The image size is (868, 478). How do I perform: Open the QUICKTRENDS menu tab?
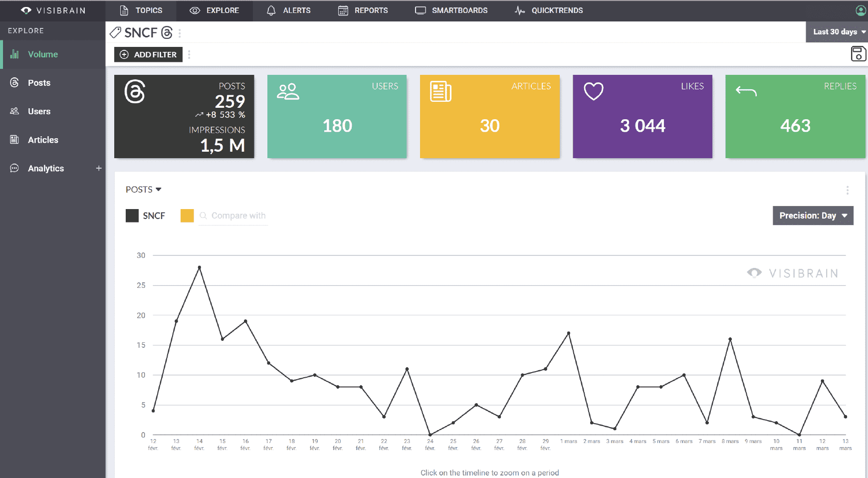[549, 10]
